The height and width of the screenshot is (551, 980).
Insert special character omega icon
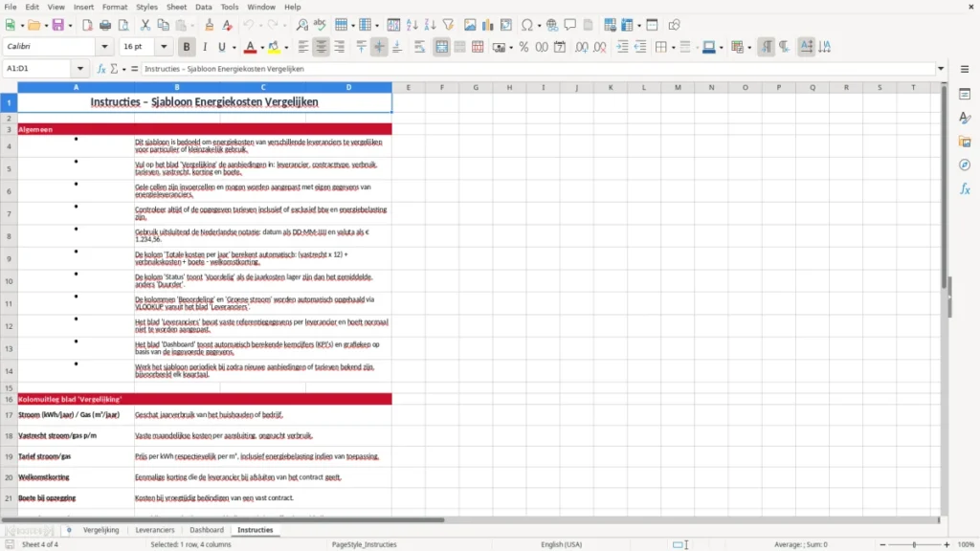click(527, 25)
